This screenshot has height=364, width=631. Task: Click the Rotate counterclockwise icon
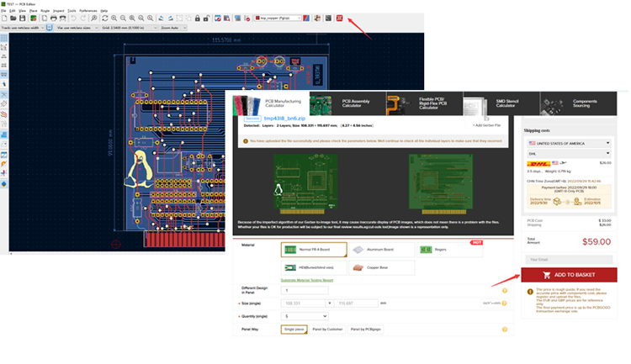click(161, 18)
